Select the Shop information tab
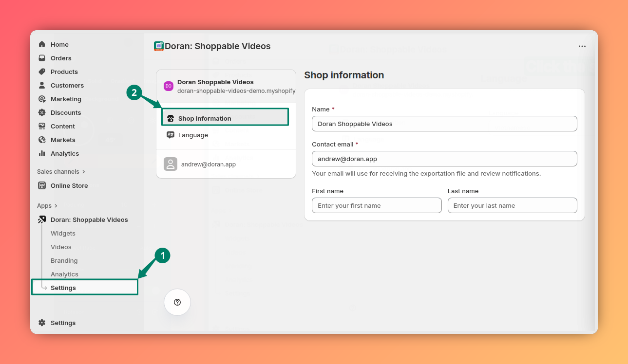Viewport: 628px width, 364px height. pyautogui.click(x=225, y=117)
